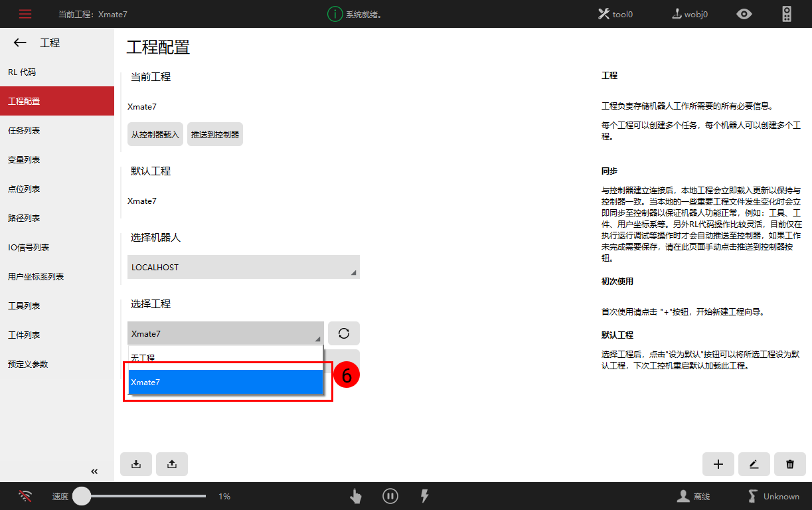Click the edit pencil icon
The image size is (812, 510).
(754, 464)
